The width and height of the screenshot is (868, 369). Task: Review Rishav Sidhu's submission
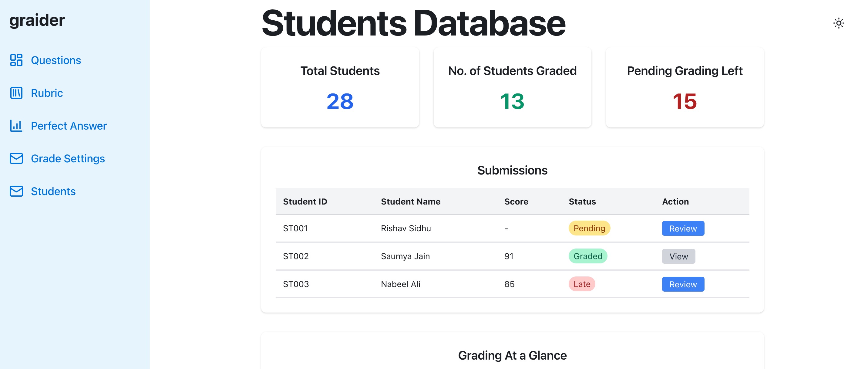pyautogui.click(x=683, y=228)
